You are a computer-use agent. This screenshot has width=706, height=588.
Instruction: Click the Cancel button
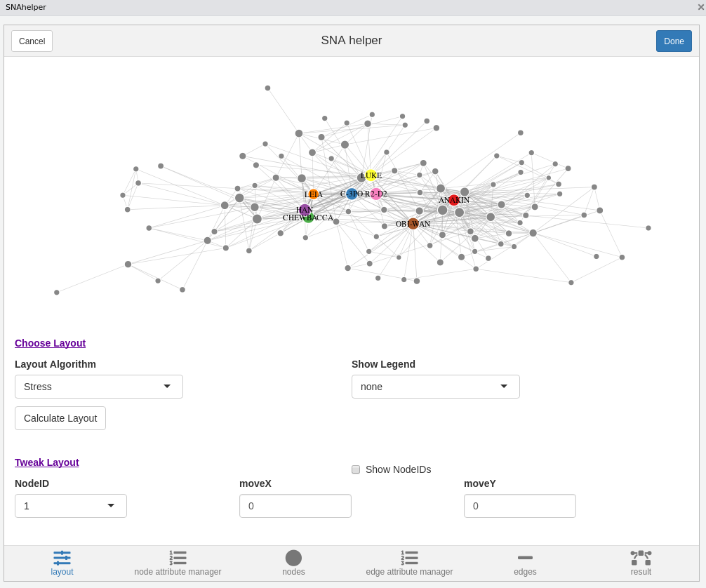coord(32,41)
